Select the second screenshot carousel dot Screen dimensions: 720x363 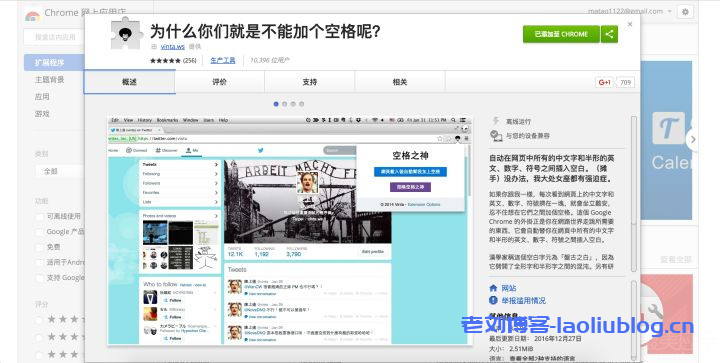[284, 104]
